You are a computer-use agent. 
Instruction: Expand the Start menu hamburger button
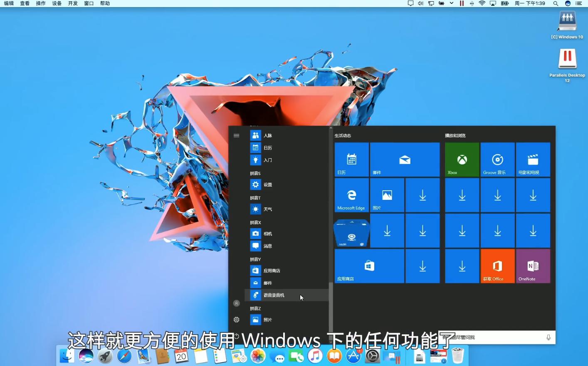(x=236, y=135)
